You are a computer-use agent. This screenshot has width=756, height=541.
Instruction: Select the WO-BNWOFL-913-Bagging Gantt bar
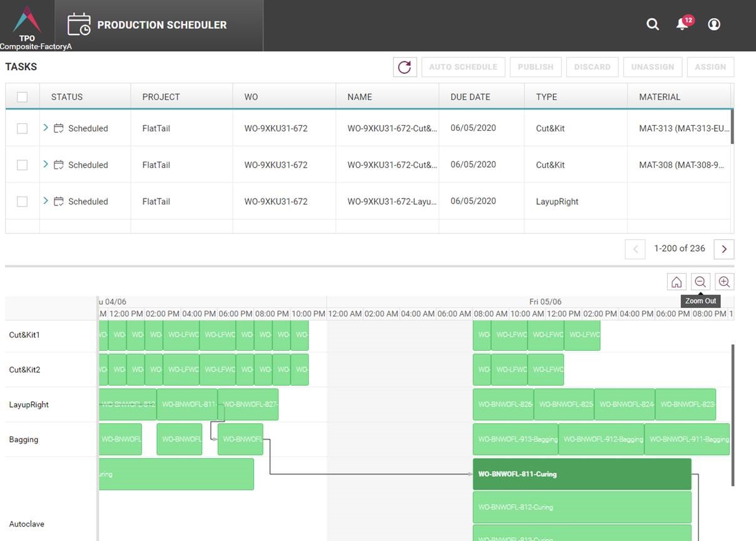pos(516,440)
